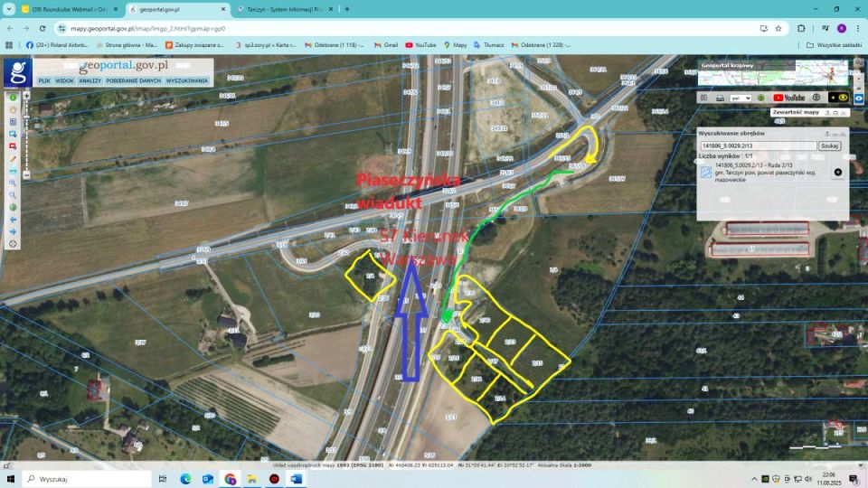The width and height of the screenshot is (868, 488).
Task: Click the plus on zoom slider
Action: [26, 96]
